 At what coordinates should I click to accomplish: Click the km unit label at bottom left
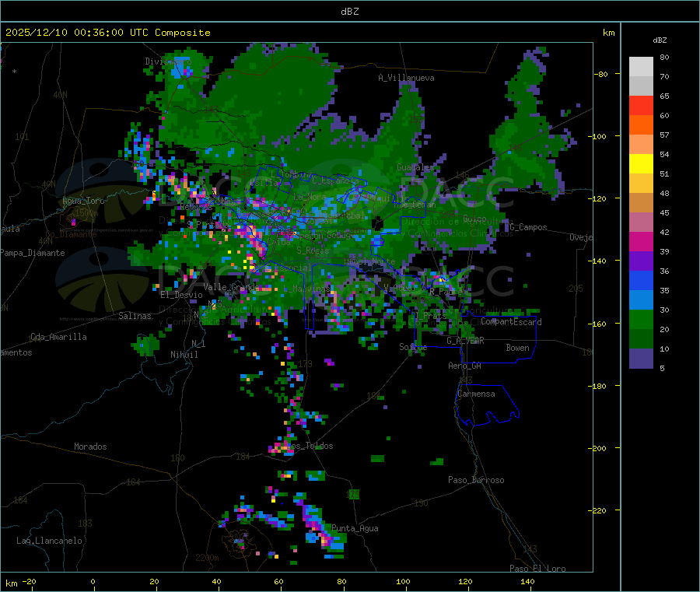12,583
